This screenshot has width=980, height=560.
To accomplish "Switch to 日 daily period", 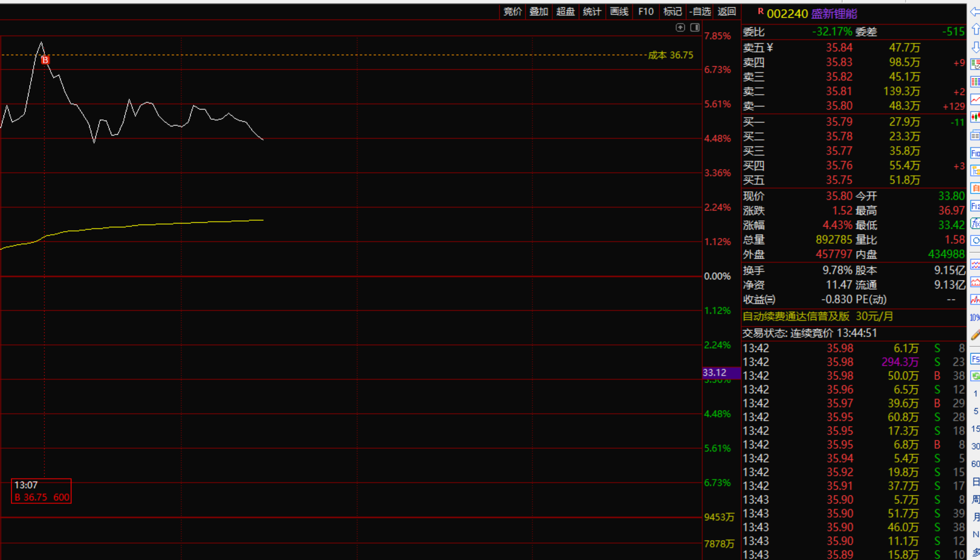I will pos(975,482).
